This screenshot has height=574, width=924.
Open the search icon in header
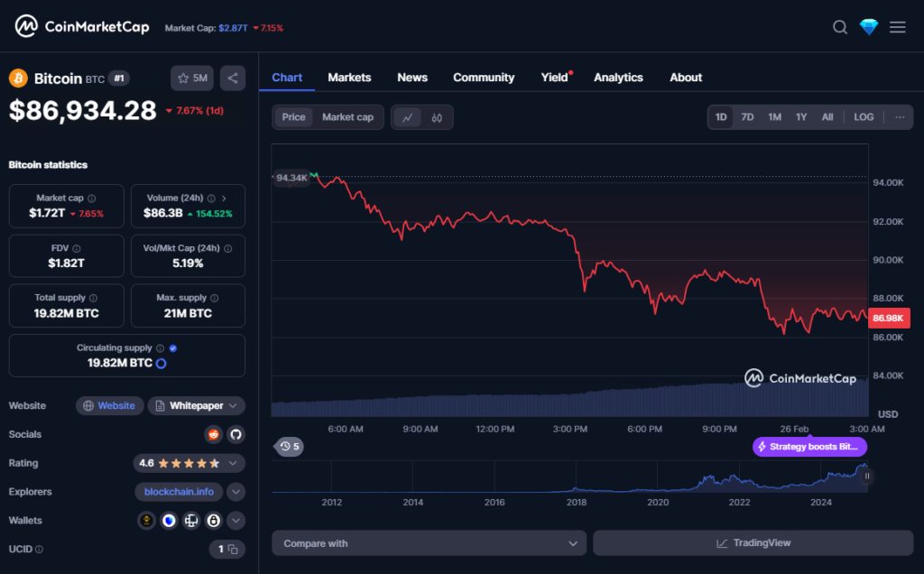(x=840, y=27)
